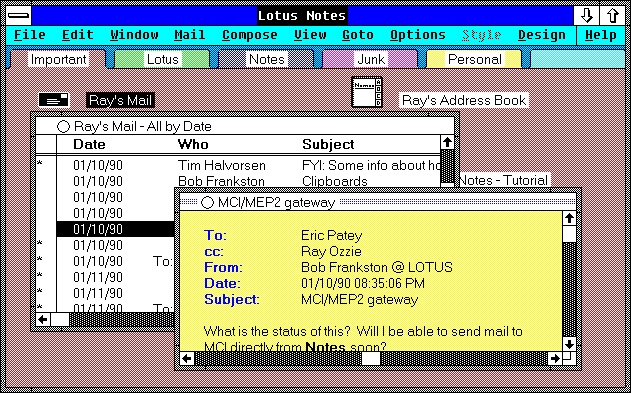Open the Edit menu

[78, 35]
